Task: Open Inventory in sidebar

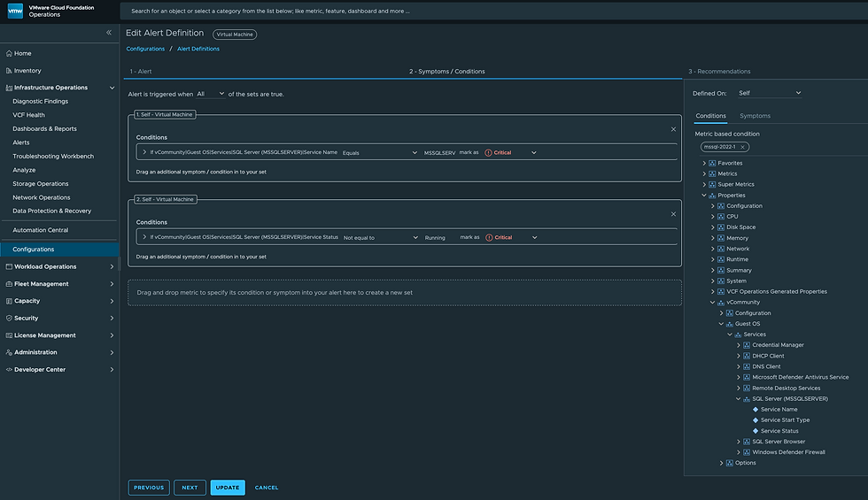Action: click(27, 71)
